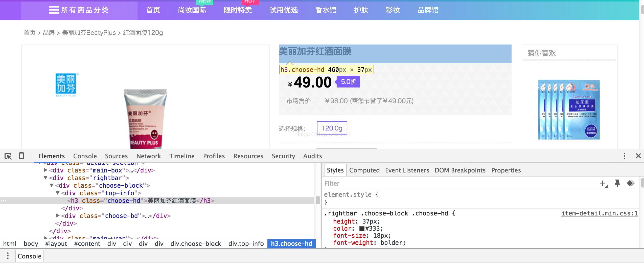
Task: Toggle element state pin icon
Action: [x=617, y=183]
